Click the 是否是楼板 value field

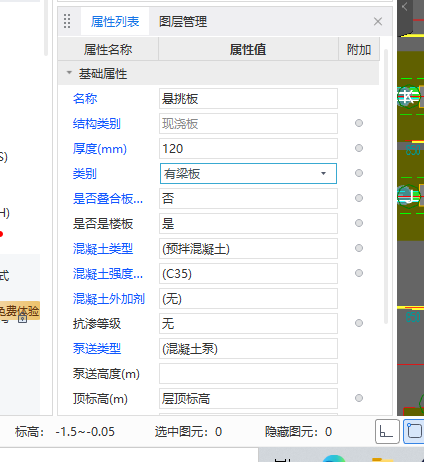pos(248,224)
